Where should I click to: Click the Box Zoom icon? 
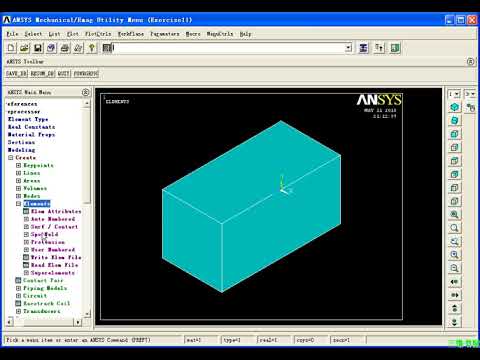coord(454,241)
